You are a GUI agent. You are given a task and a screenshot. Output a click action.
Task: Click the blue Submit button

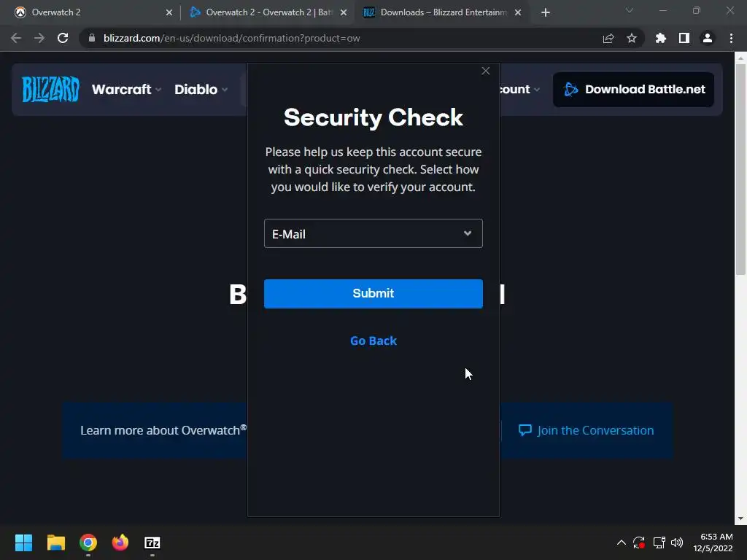click(373, 293)
